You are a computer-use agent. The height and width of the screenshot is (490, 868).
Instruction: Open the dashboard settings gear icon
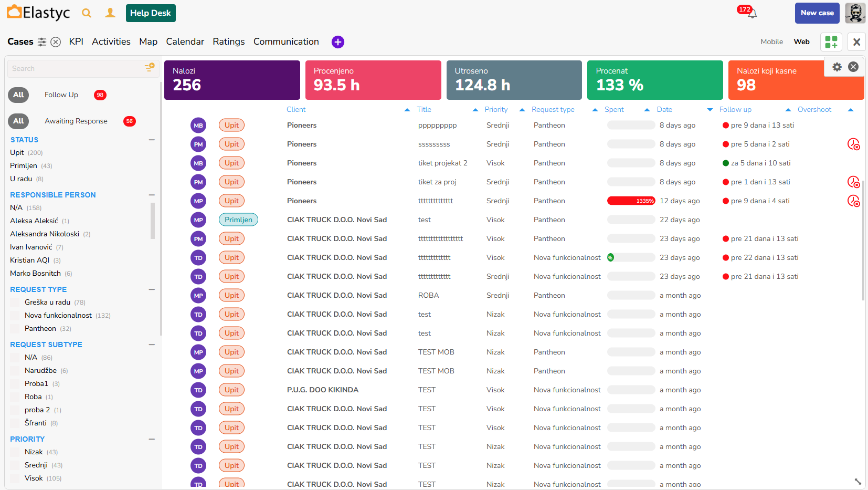[x=837, y=67]
